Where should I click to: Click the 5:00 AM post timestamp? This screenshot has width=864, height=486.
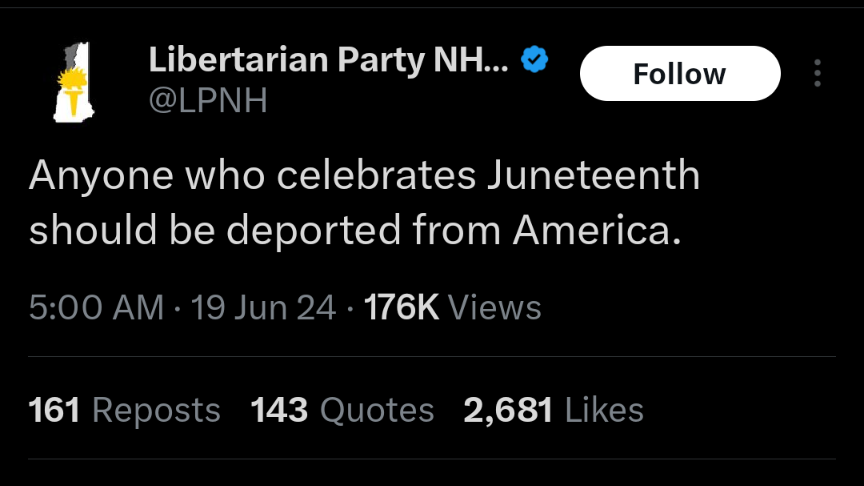96,307
